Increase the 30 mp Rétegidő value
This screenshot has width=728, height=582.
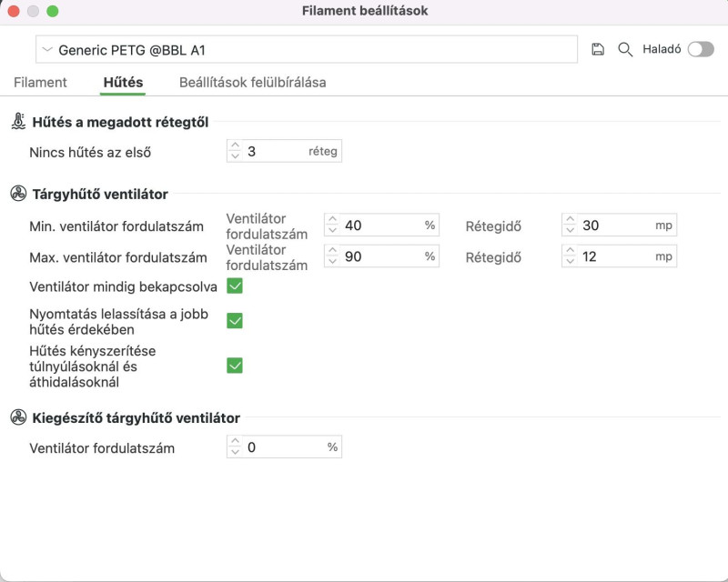point(571,219)
